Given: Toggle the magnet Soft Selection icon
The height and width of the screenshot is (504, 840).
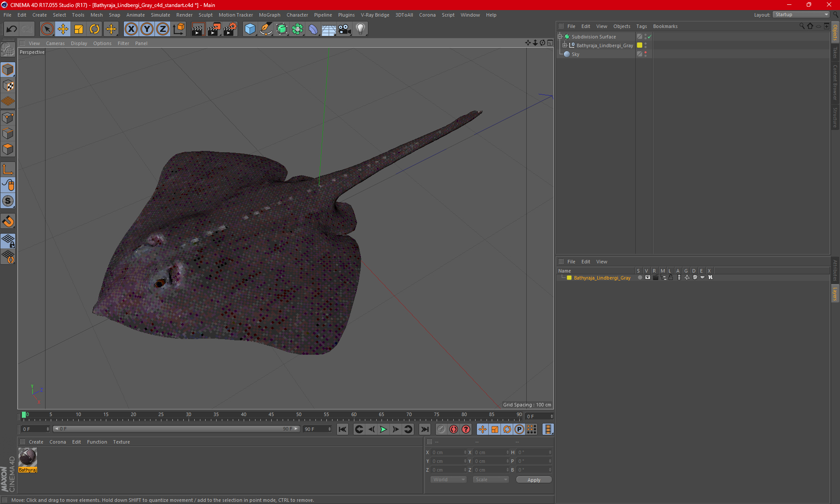Looking at the screenshot, I should tap(8, 221).
